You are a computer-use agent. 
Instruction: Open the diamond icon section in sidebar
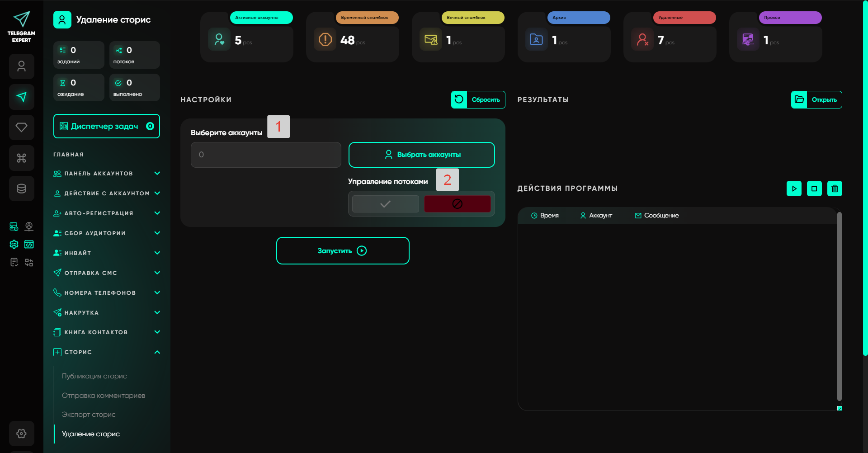coord(21,127)
